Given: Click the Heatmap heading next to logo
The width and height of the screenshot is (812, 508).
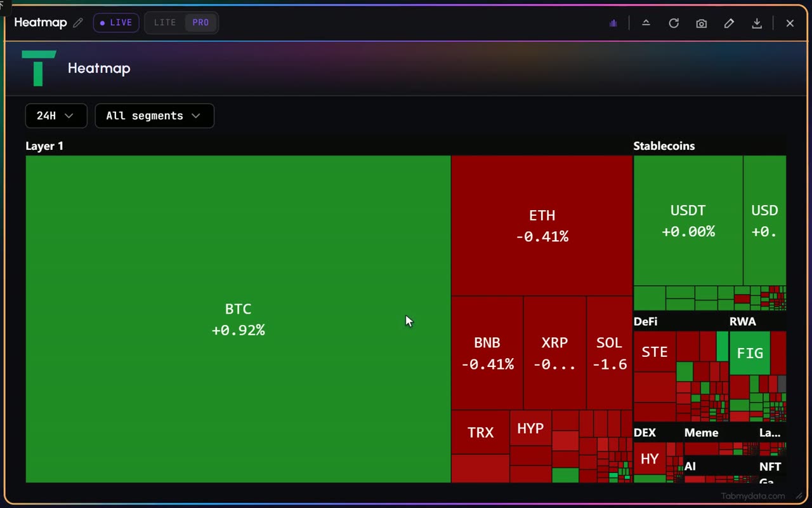Looking at the screenshot, I should point(99,68).
